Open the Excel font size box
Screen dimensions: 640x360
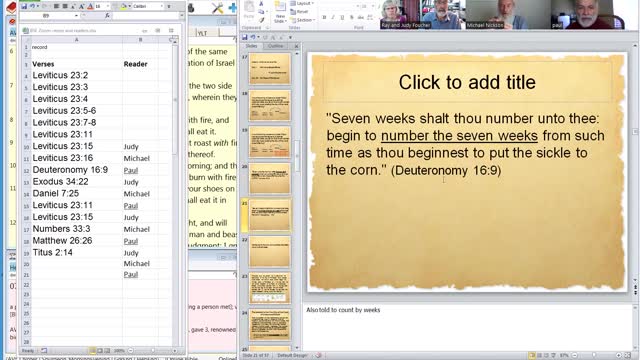[x=101, y=6]
